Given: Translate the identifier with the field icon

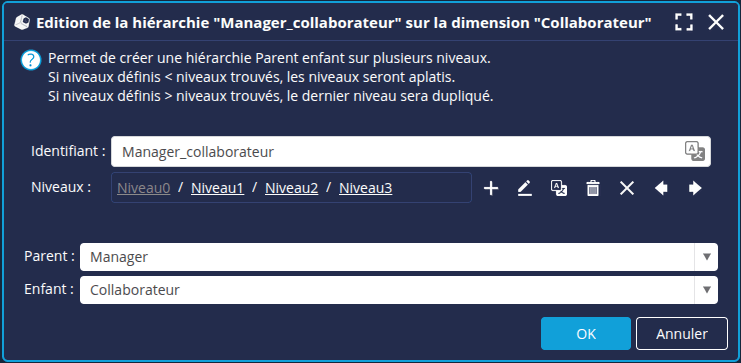Looking at the screenshot, I should (695, 151).
